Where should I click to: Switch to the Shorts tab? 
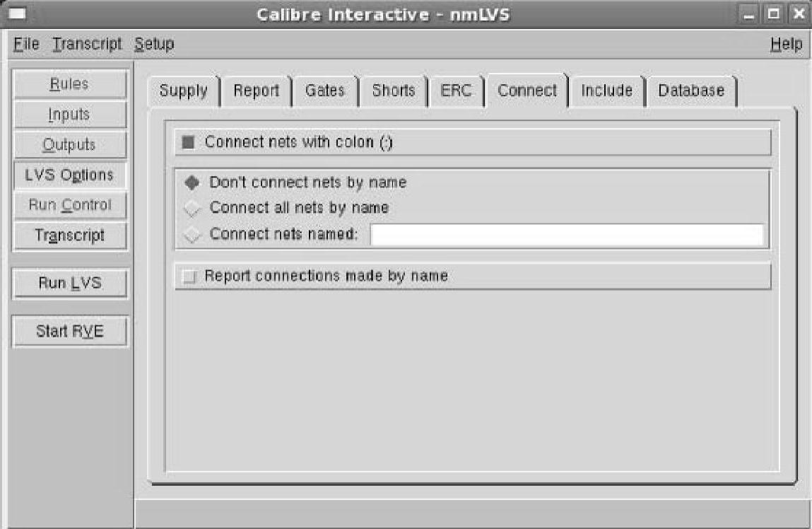pos(394,91)
